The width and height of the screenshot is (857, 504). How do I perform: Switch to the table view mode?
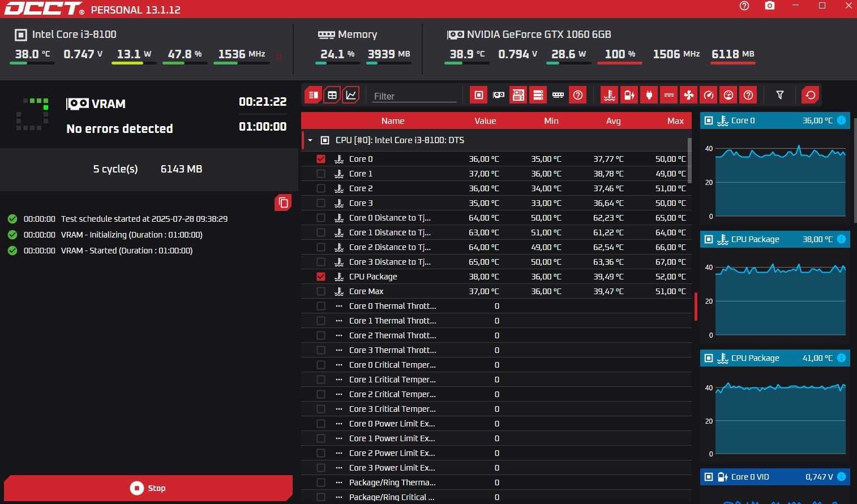[332, 95]
